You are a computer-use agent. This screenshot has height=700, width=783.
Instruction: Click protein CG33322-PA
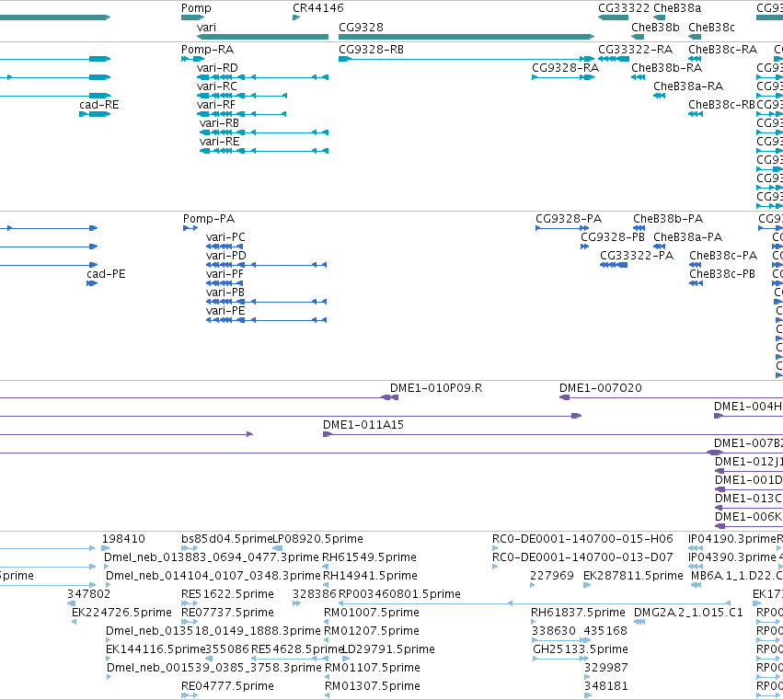(637, 256)
